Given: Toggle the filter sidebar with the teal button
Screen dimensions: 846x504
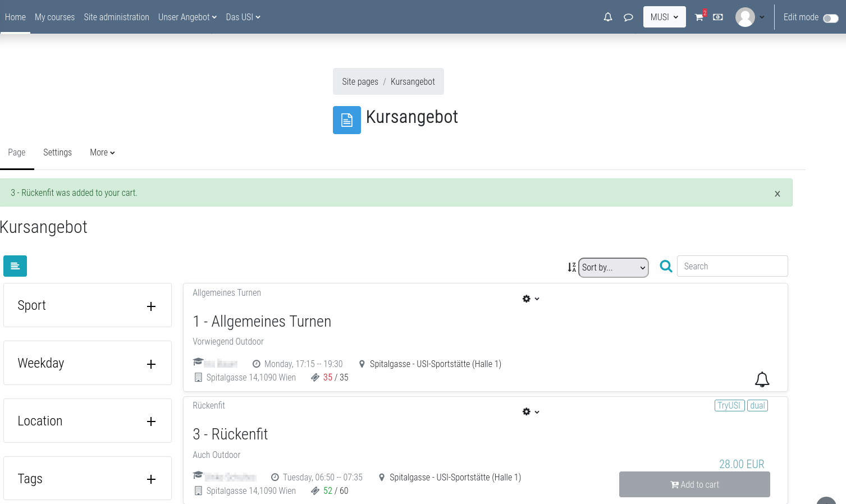Looking at the screenshot, I should (x=15, y=266).
